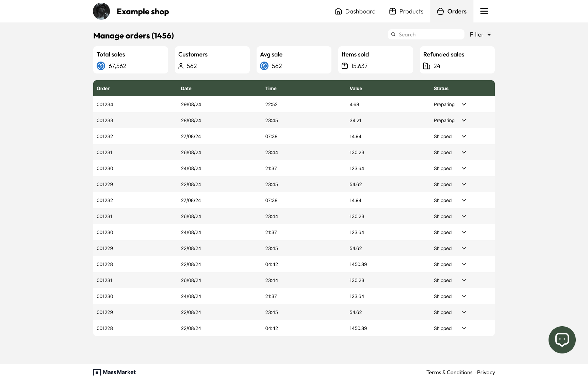
Task: Click the Items sold box icon
Action: (x=345, y=66)
